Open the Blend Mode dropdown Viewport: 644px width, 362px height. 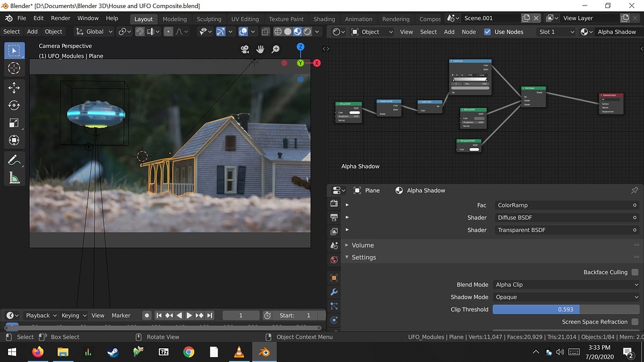(x=566, y=284)
